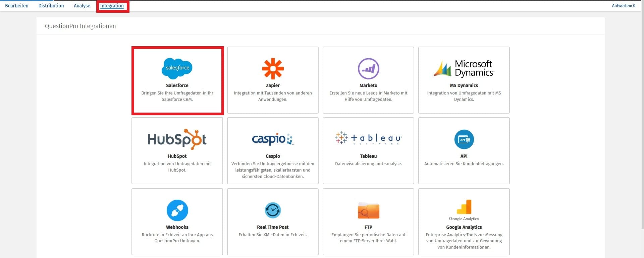Click the orange Zapier asterisk logo
This screenshot has width=644, height=258.
click(x=273, y=69)
